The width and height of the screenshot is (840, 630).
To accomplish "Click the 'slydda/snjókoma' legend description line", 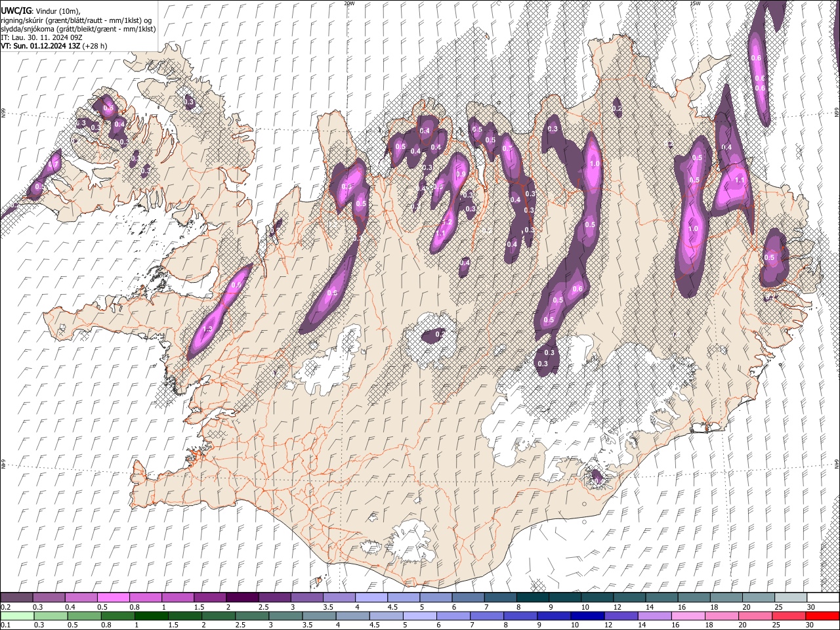I will [78, 29].
